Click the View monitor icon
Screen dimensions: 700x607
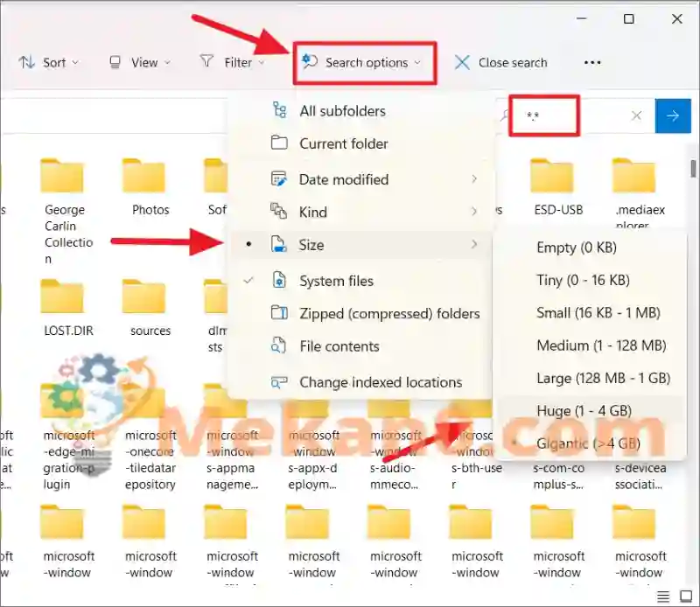point(115,62)
